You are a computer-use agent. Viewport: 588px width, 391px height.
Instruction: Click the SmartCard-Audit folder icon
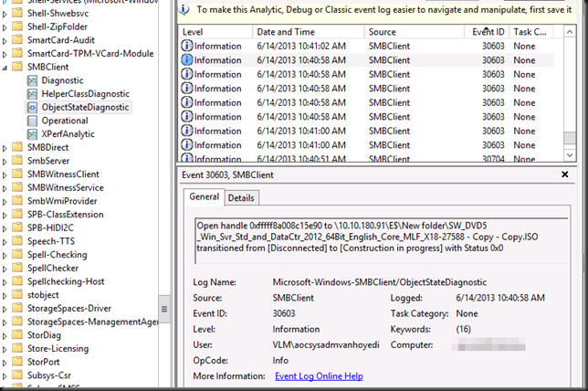pyautogui.click(x=17, y=40)
